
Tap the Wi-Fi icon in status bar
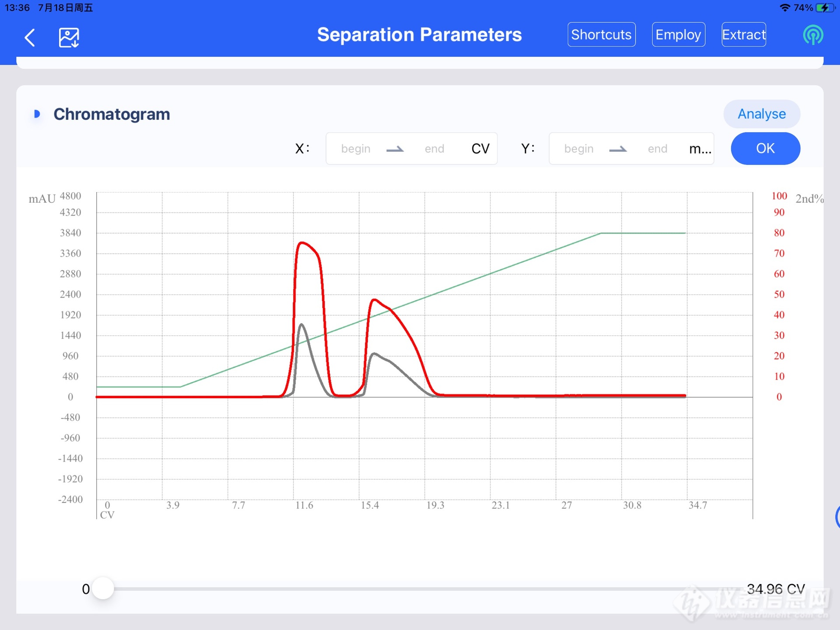[x=785, y=8]
